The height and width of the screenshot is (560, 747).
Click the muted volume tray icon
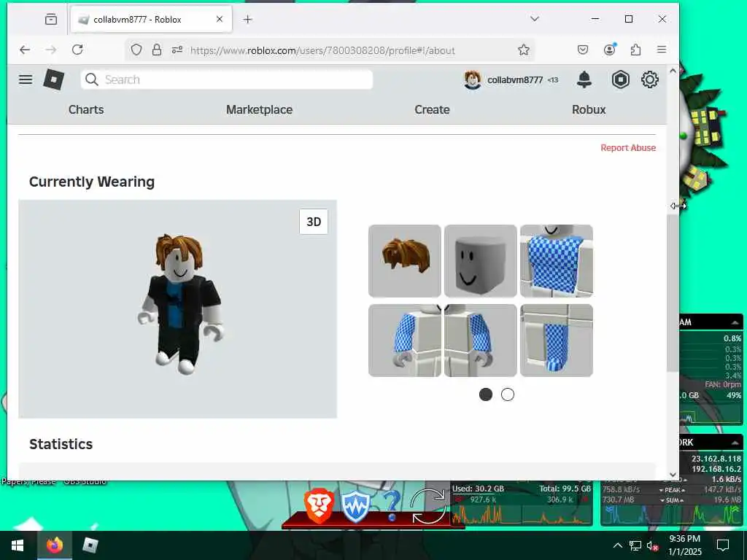pyautogui.click(x=652, y=545)
